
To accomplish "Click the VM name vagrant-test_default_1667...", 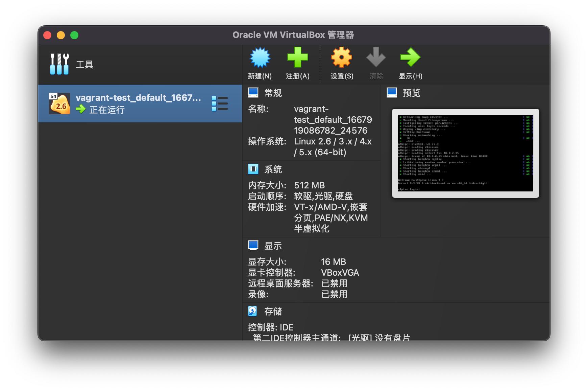I will tap(139, 98).
